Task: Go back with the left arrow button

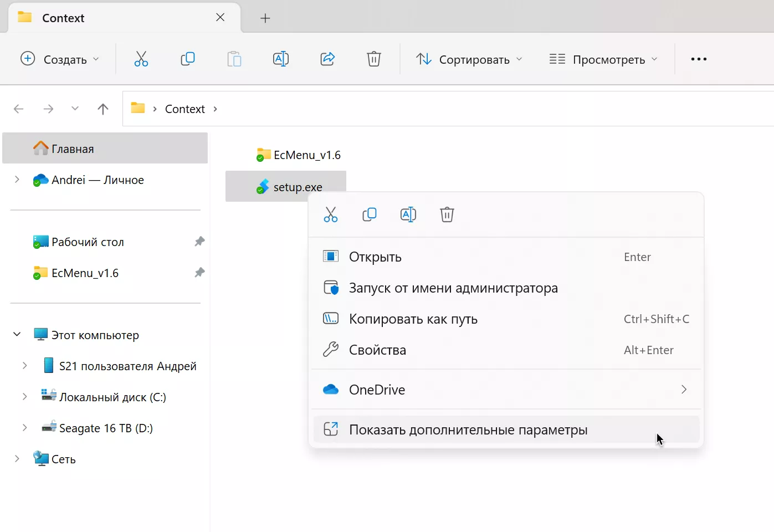Action: point(19,109)
